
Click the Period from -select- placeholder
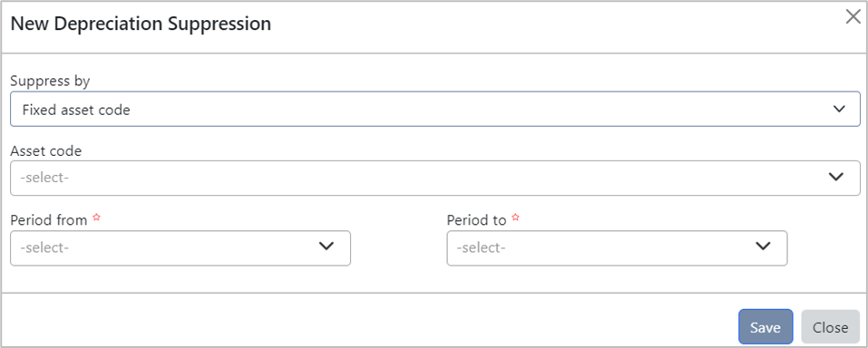point(44,248)
